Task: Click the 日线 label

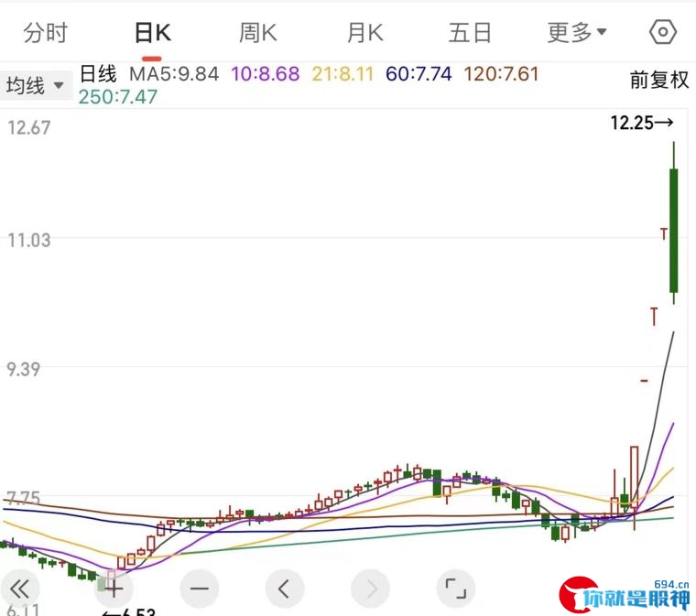Action: click(98, 73)
